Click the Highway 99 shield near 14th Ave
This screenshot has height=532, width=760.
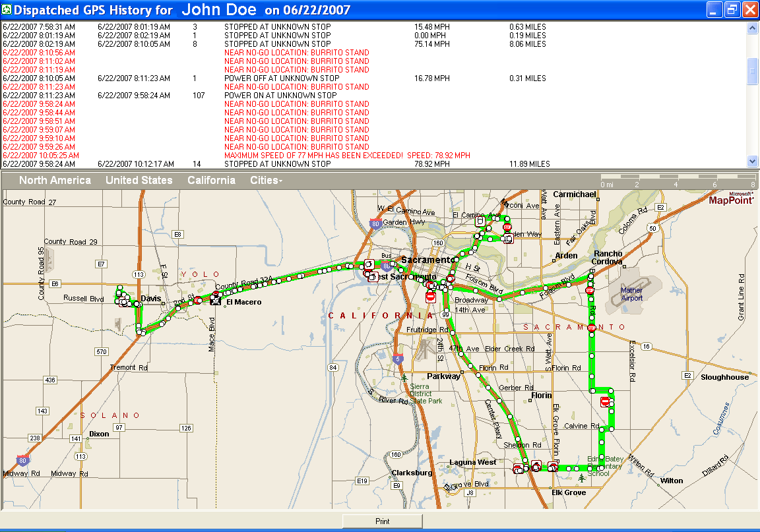pos(445,314)
